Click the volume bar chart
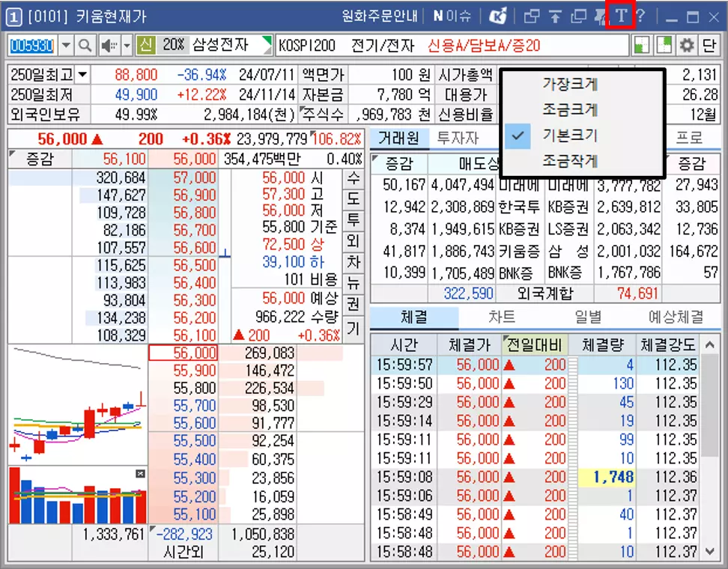The width and height of the screenshot is (728, 569). [x=78, y=495]
